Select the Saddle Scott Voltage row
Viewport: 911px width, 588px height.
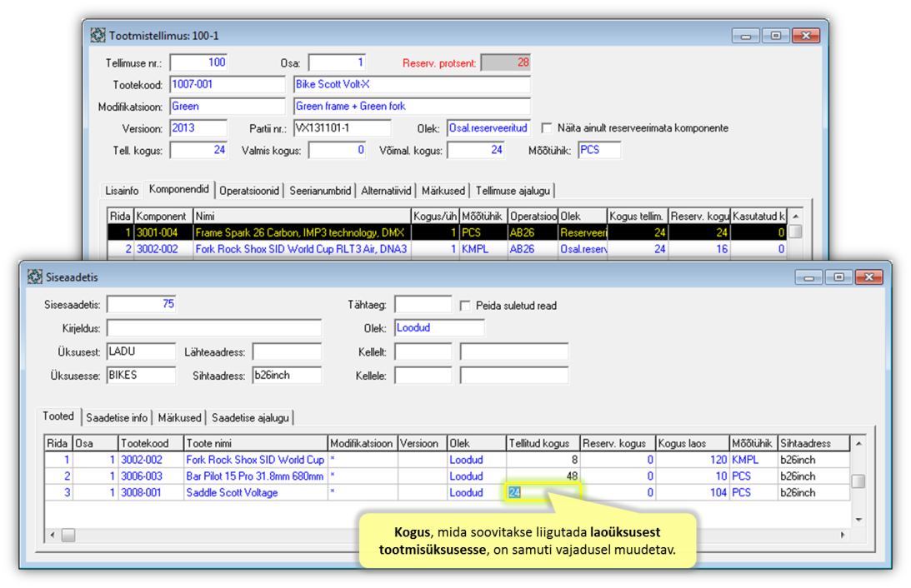[448, 492]
